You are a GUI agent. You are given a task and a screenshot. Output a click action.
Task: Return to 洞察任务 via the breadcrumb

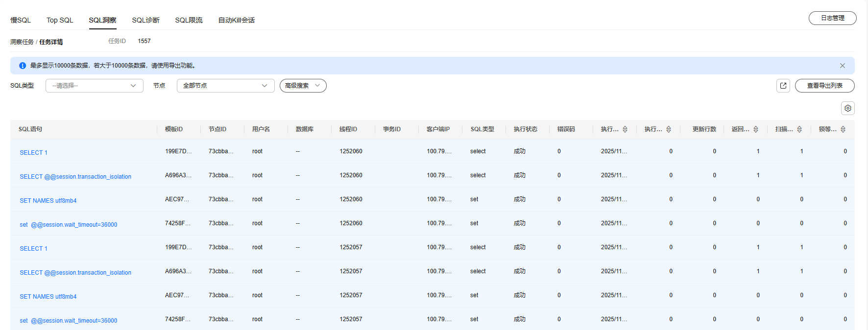[x=22, y=42]
